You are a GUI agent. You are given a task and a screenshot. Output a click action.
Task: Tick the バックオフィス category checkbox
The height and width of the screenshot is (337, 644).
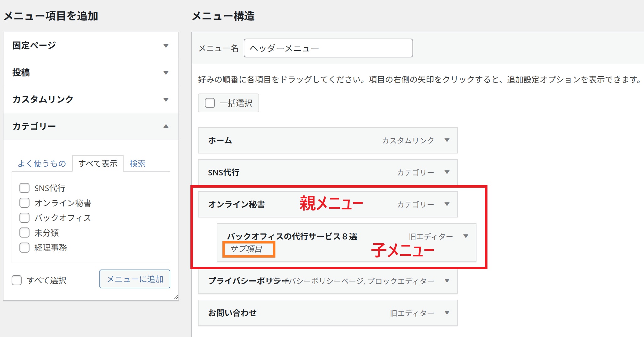24,218
